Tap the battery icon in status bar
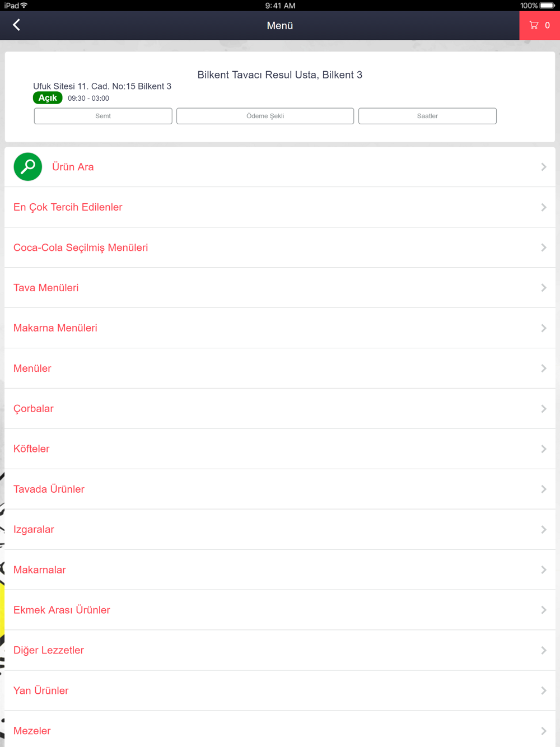560x747 pixels. 548,6
